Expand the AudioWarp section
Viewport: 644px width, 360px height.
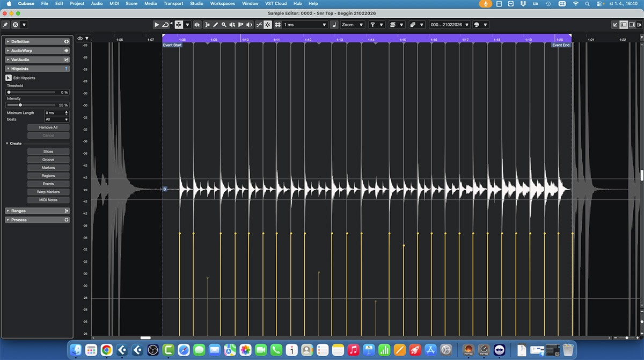click(x=21, y=51)
